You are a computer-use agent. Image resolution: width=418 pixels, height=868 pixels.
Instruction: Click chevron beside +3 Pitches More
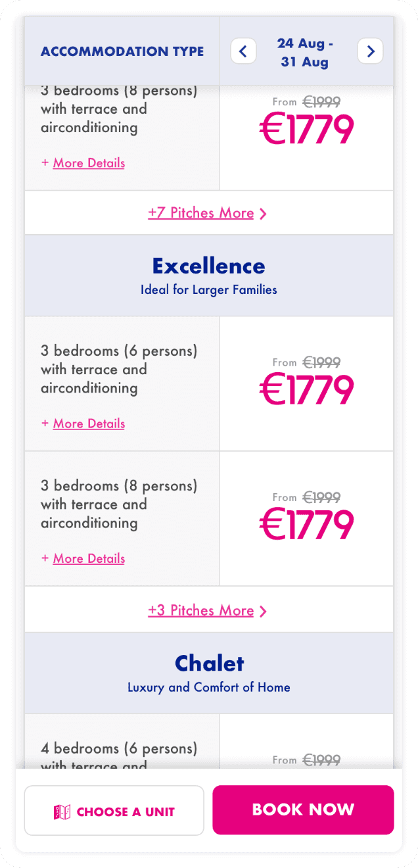coord(263,612)
